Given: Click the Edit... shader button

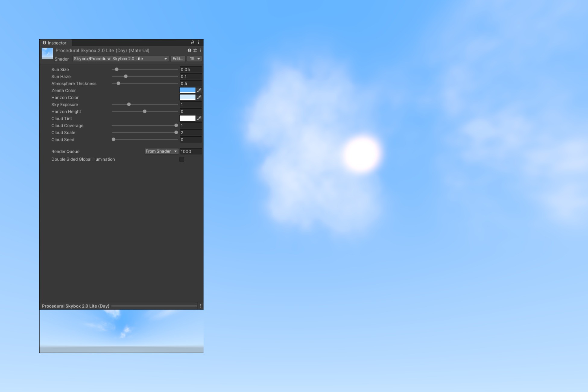Looking at the screenshot, I should coord(177,59).
